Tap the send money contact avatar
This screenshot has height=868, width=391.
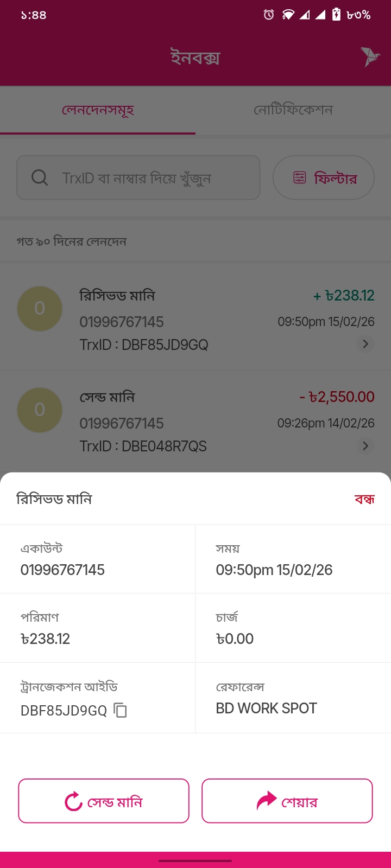[x=40, y=410]
